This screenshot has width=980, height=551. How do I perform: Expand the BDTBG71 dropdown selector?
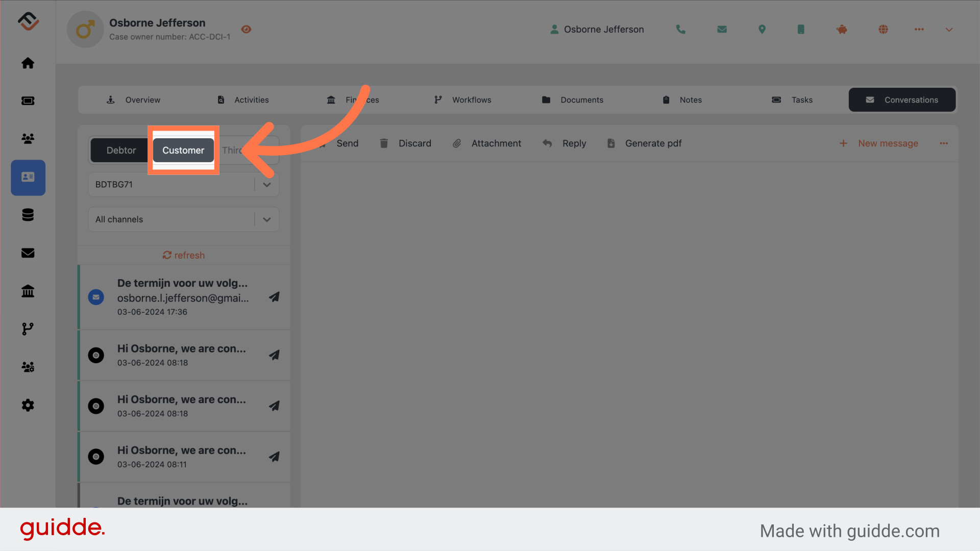click(x=266, y=184)
